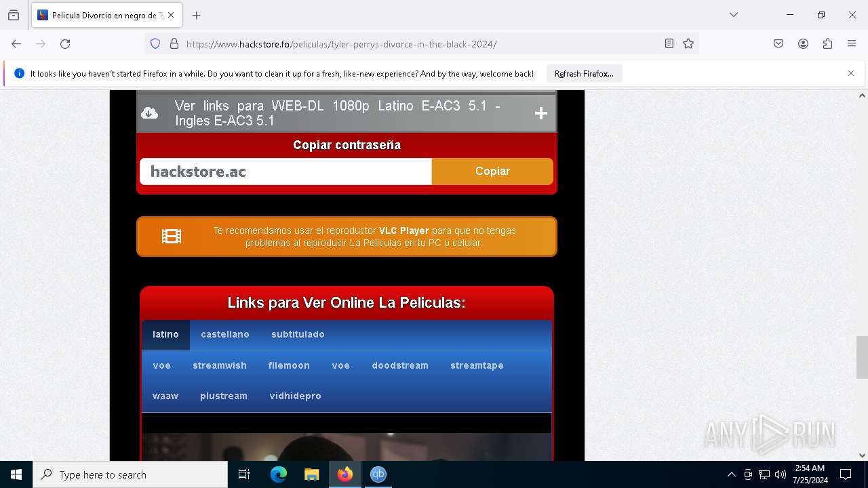Dismiss the refresh Firefox notification
868x488 pixels.
pos(851,73)
